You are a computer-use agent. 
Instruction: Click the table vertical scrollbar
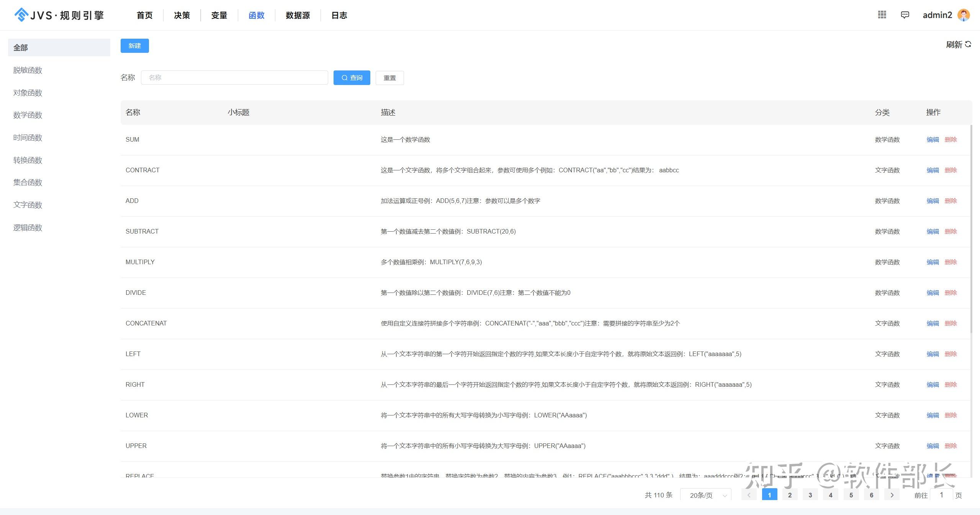point(971,230)
